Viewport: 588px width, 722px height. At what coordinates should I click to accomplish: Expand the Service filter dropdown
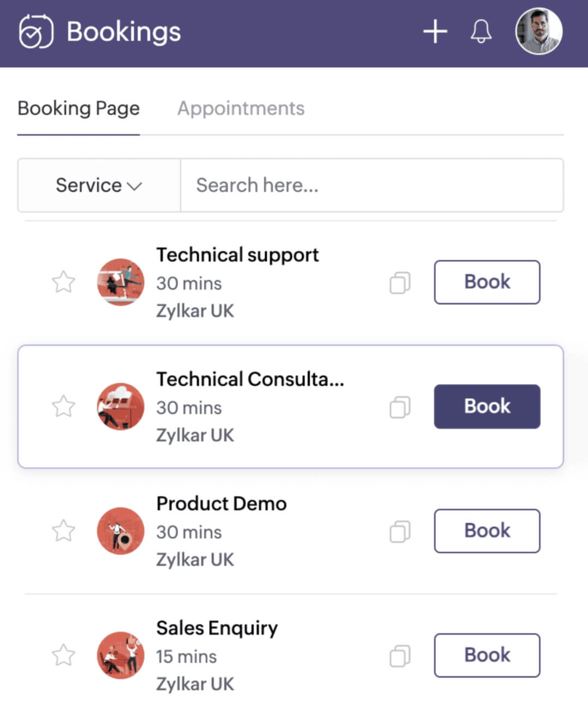[x=99, y=185]
